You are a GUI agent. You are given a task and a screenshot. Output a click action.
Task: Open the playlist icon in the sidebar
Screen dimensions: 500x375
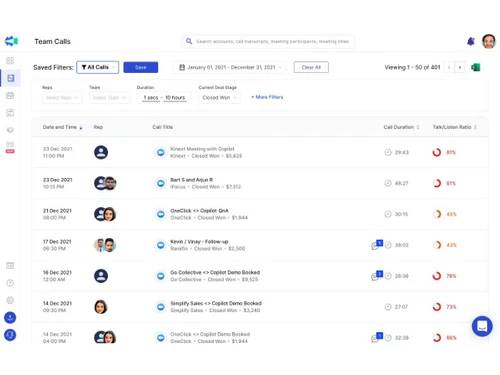point(10,113)
